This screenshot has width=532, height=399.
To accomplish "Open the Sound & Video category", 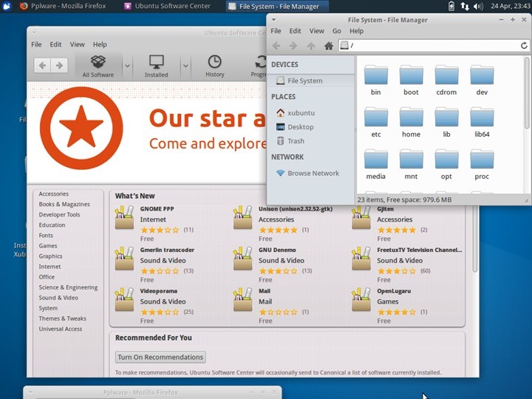I will [58, 298].
